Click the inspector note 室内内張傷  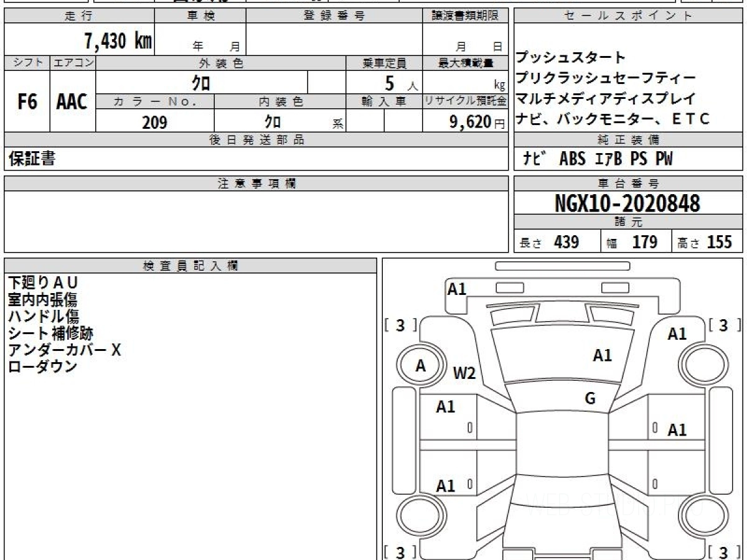click(x=43, y=299)
